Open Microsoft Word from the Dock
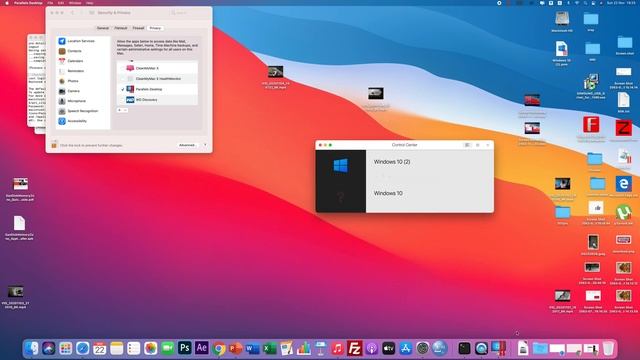The image size is (640, 360). [x=253, y=348]
